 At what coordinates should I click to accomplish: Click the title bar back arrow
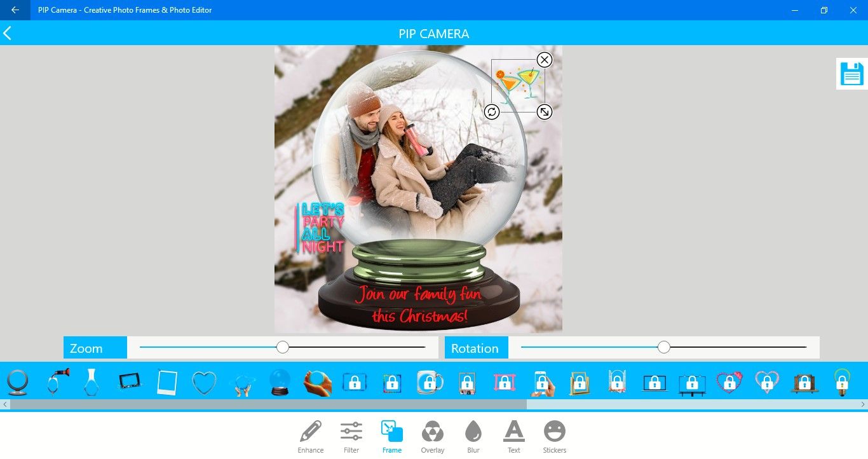(x=15, y=10)
